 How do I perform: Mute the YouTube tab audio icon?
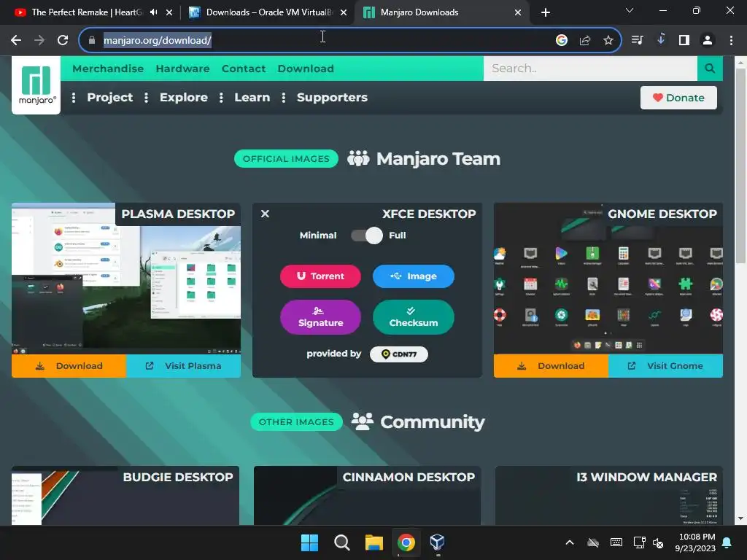[x=153, y=12]
